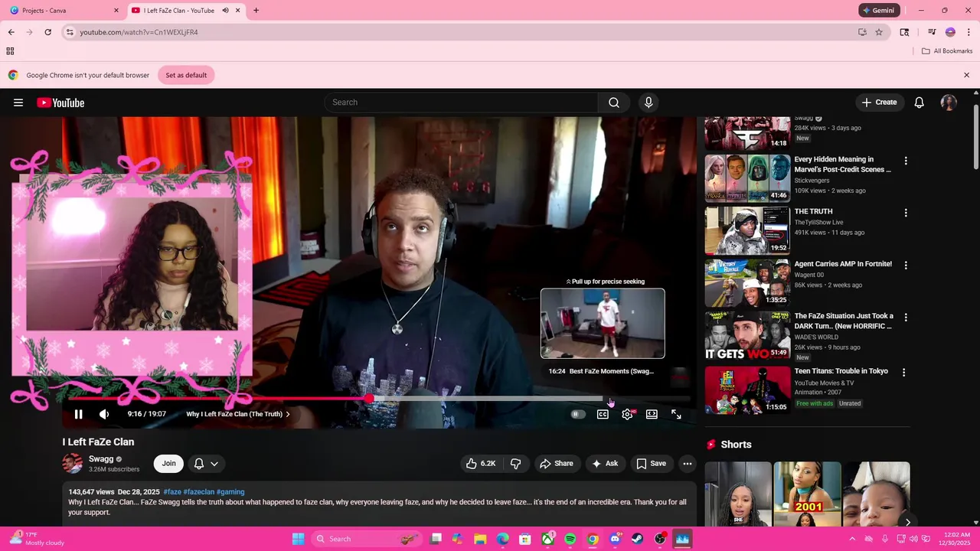
Task: Open Discord from the taskbar
Action: click(615, 540)
